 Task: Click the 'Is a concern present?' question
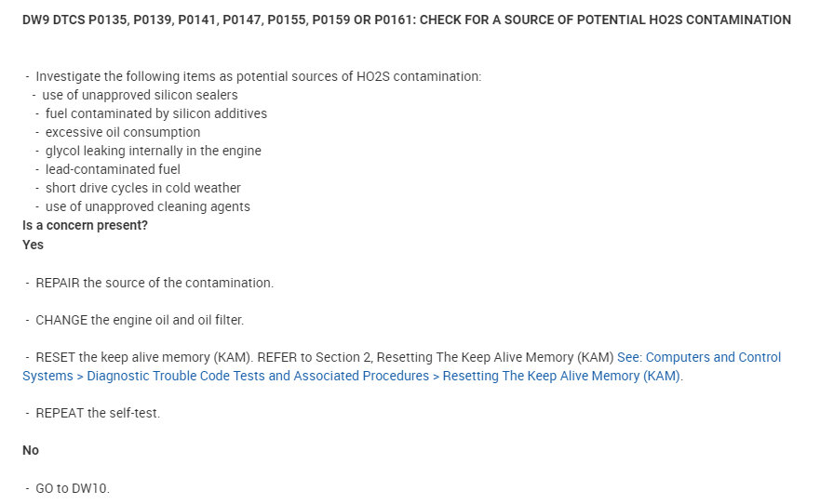click(85, 225)
